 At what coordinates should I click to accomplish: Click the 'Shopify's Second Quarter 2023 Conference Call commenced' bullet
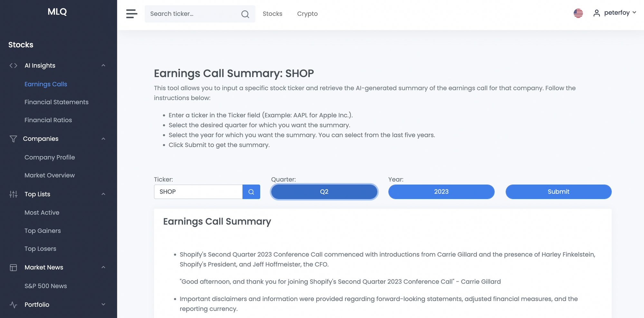[x=387, y=259]
